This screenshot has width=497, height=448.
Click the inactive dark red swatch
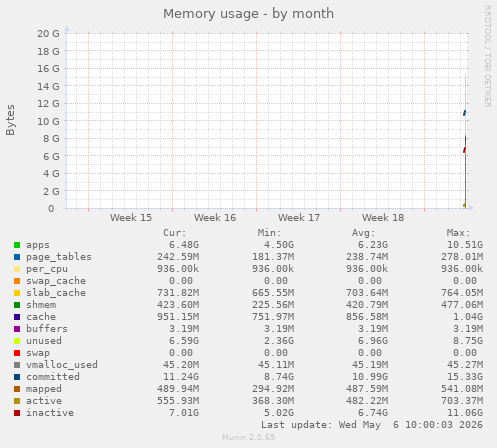(17, 413)
